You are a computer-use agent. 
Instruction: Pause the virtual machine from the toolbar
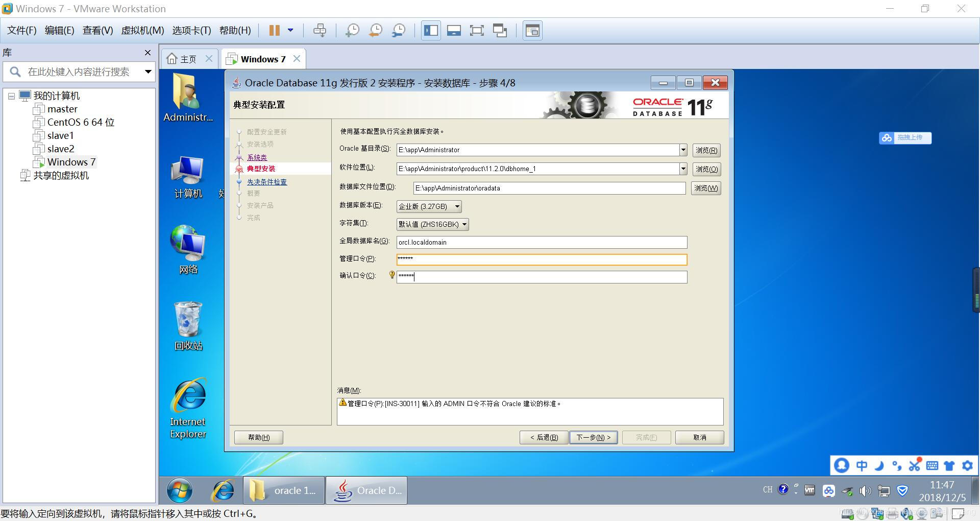275,31
